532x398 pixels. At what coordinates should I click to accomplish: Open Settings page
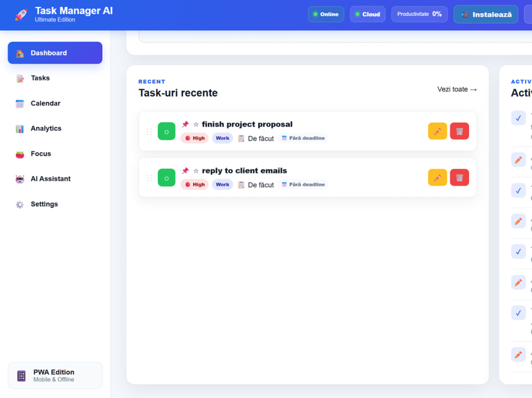click(55, 204)
